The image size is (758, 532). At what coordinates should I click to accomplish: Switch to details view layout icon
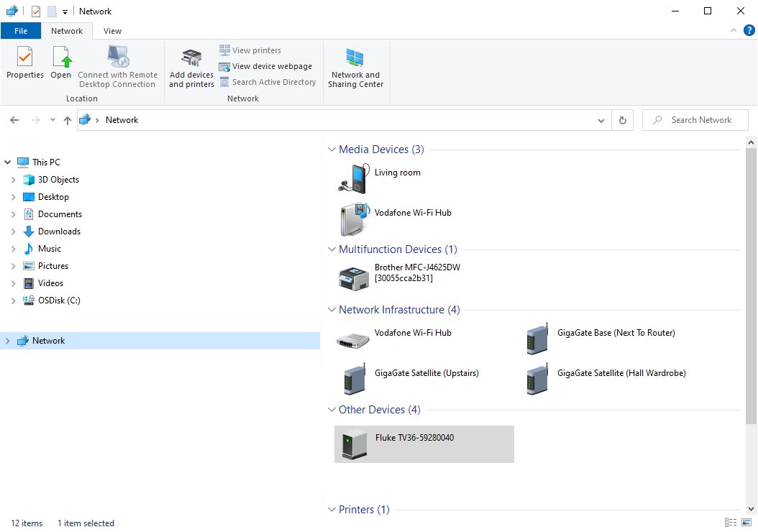731,523
